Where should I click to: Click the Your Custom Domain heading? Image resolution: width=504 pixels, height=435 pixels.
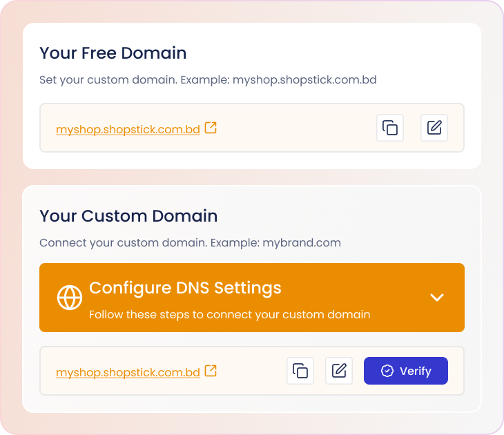pos(128,215)
